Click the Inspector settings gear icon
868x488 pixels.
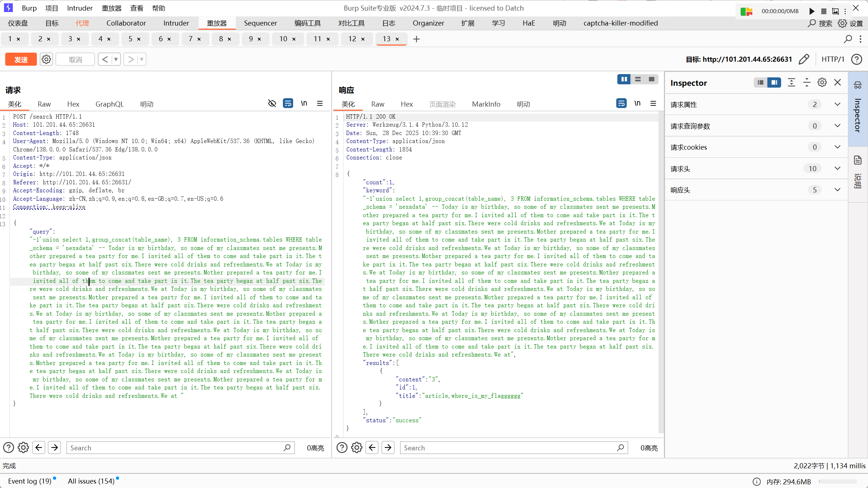coord(822,82)
